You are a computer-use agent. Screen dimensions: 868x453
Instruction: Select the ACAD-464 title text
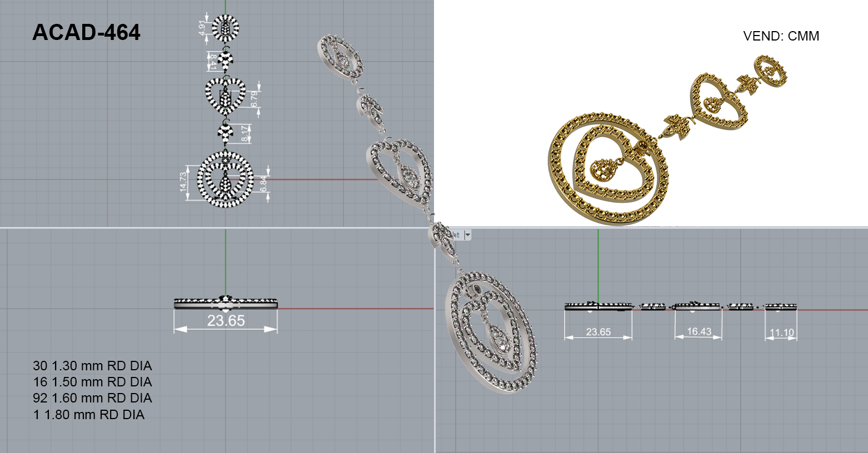point(86,33)
